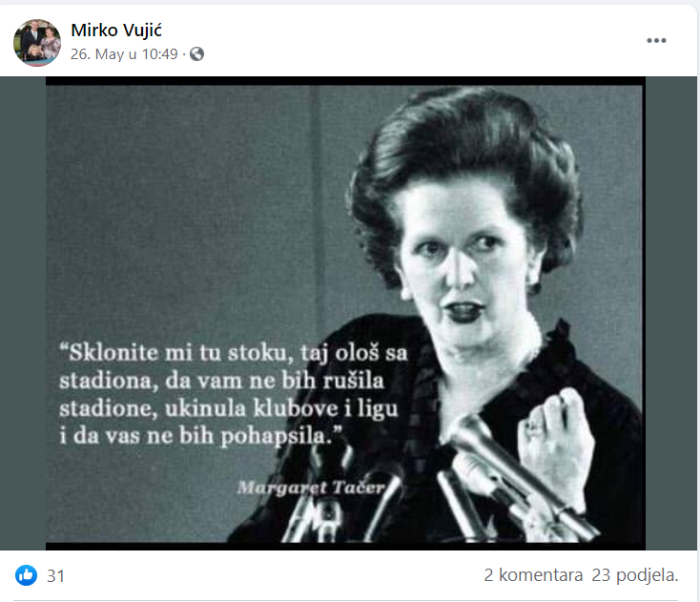The image size is (700, 602).
Task: Click the black bar atop the photo
Action: pyautogui.click(x=345, y=81)
